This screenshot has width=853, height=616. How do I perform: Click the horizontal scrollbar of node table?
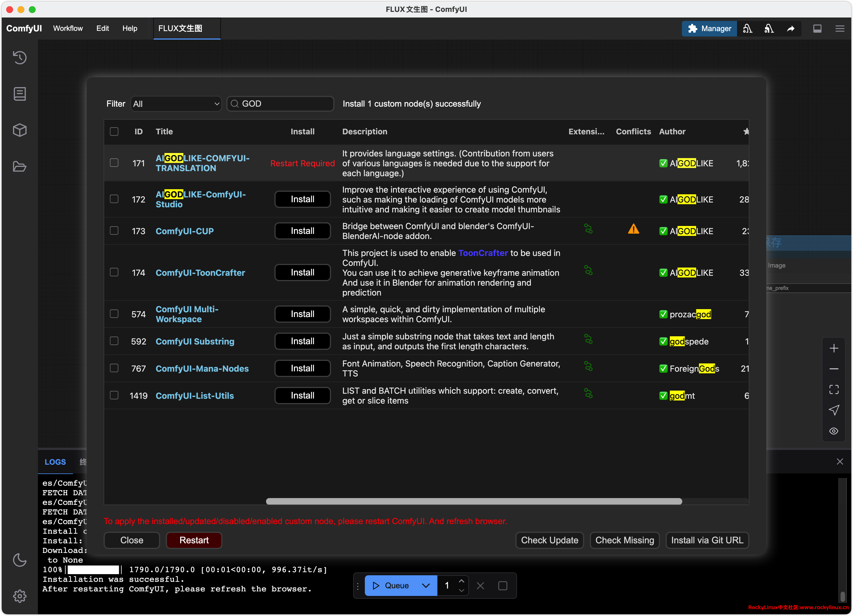pos(474,501)
